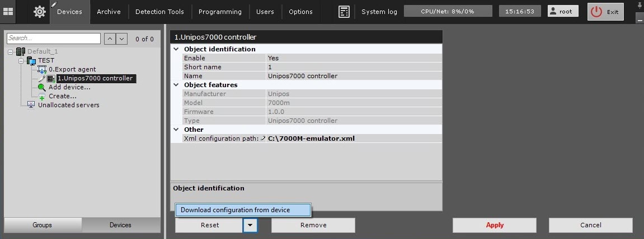Viewport: 644px width, 239px height.
Task: Click the Unallocated servers icon
Action: pos(31,105)
